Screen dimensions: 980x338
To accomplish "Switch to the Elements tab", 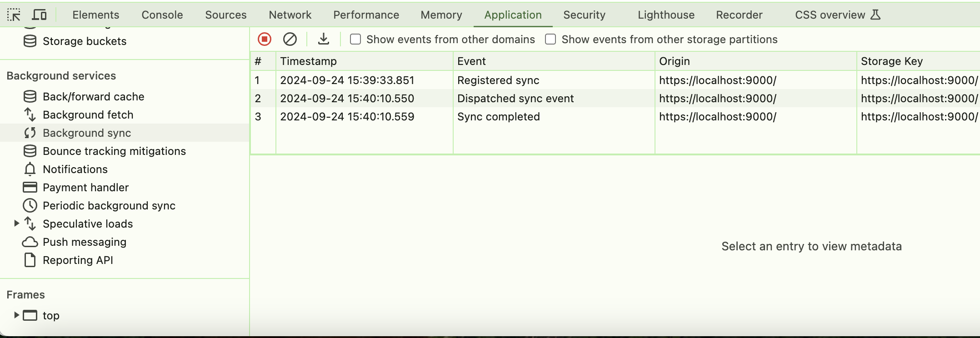I will coord(96,15).
